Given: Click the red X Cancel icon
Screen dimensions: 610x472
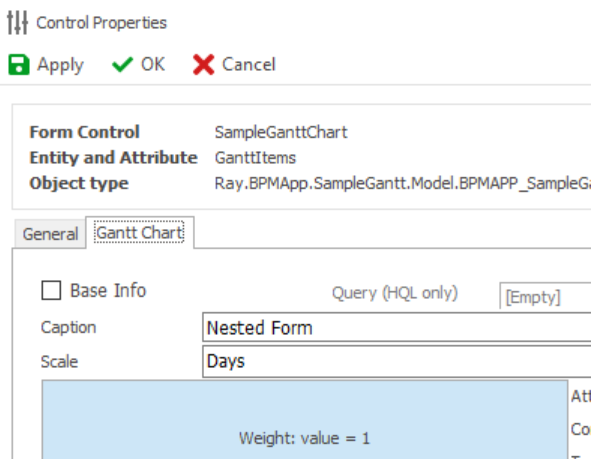Looking at the screenshot, I should click(203, 65).
